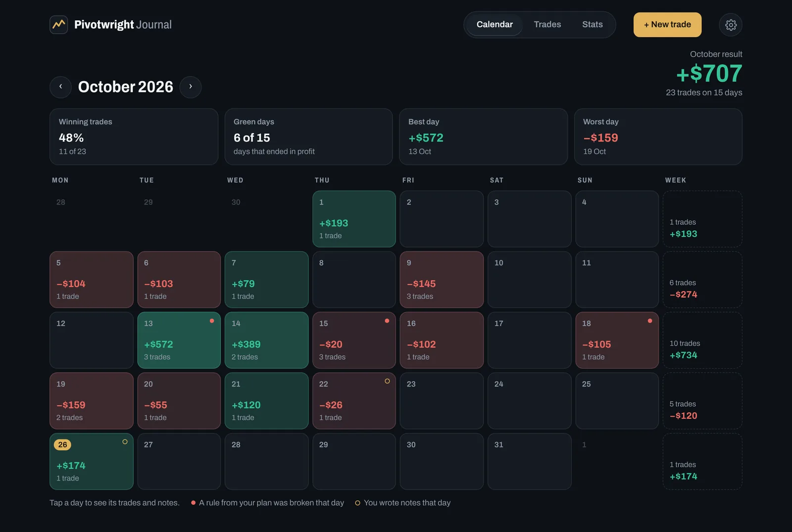Viewport: 792px width, 532px height.
Task: Open the 13 Oct day with +$572
Action: coord(179,340)
